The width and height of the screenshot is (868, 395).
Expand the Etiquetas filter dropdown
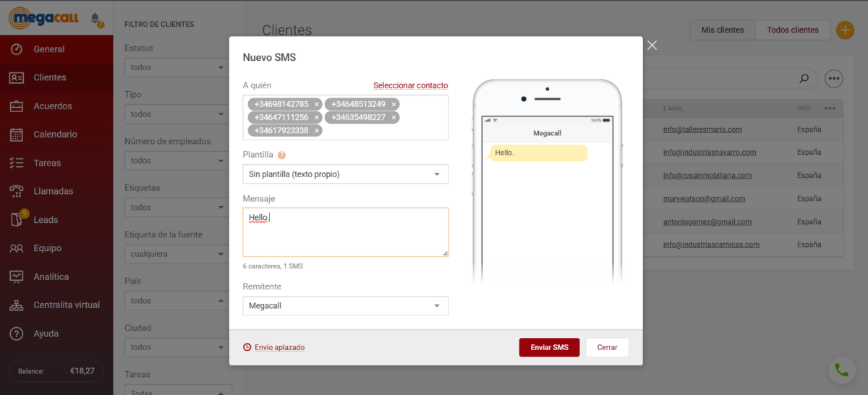point(176,208)
